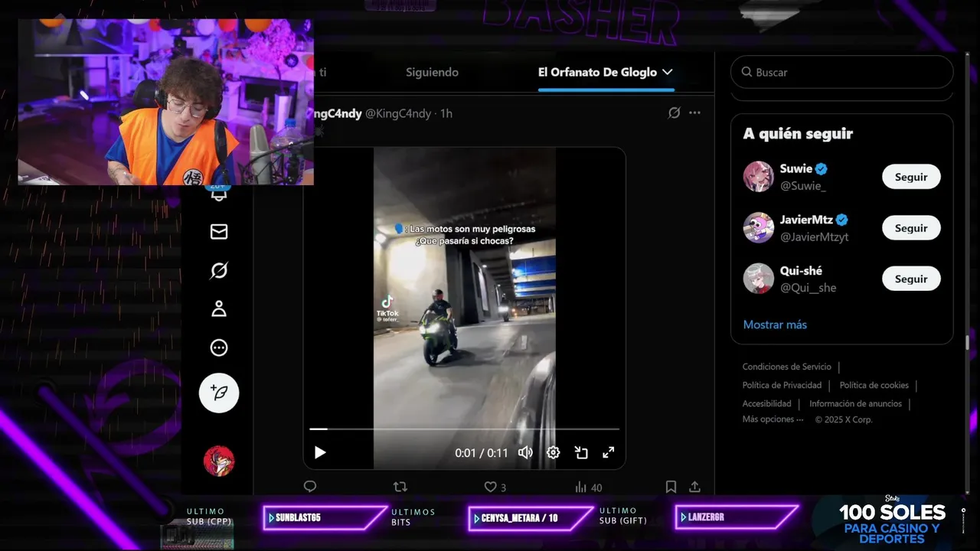Open Grok icon in left sidebar

click(x=219, y=270)
